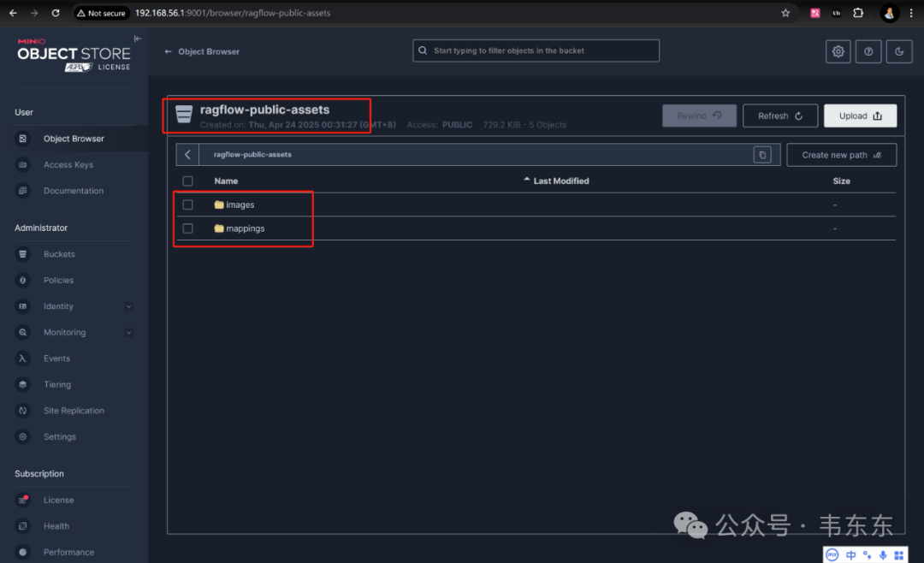Check the images folder checkbox
The image size is (924, 563).
188,205
